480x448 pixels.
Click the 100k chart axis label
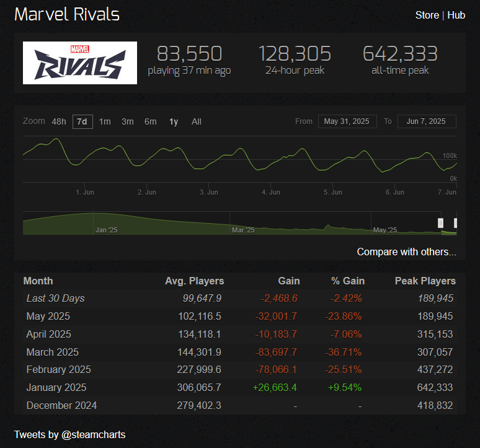click(x=450, y=156)
